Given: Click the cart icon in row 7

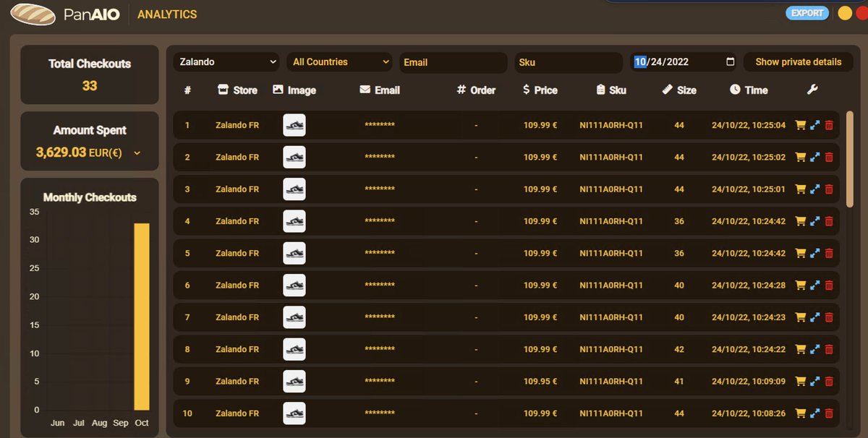Looking at the screenshot, I should 800,317.
